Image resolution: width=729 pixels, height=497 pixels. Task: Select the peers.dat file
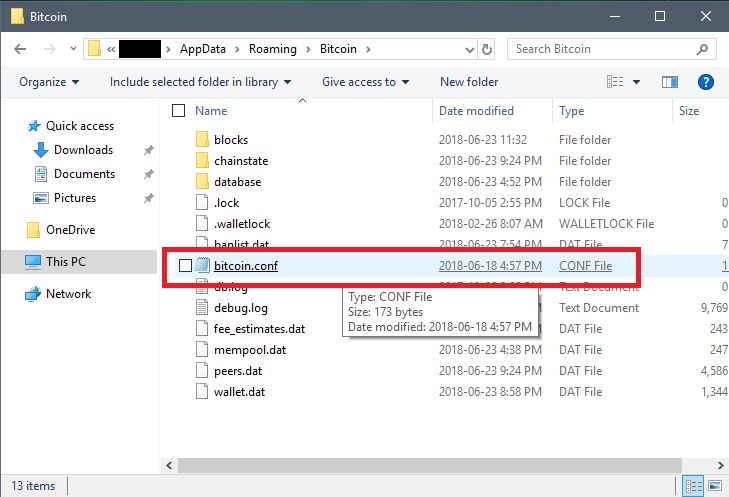[238, 371]
